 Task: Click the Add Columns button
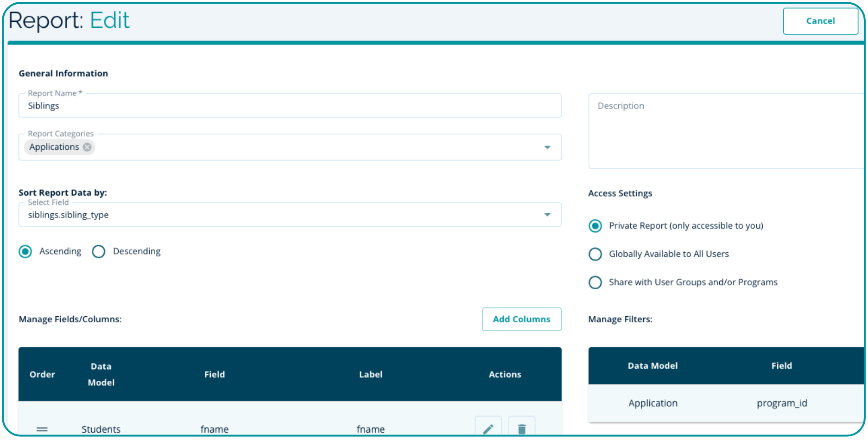tap(521, 319)
